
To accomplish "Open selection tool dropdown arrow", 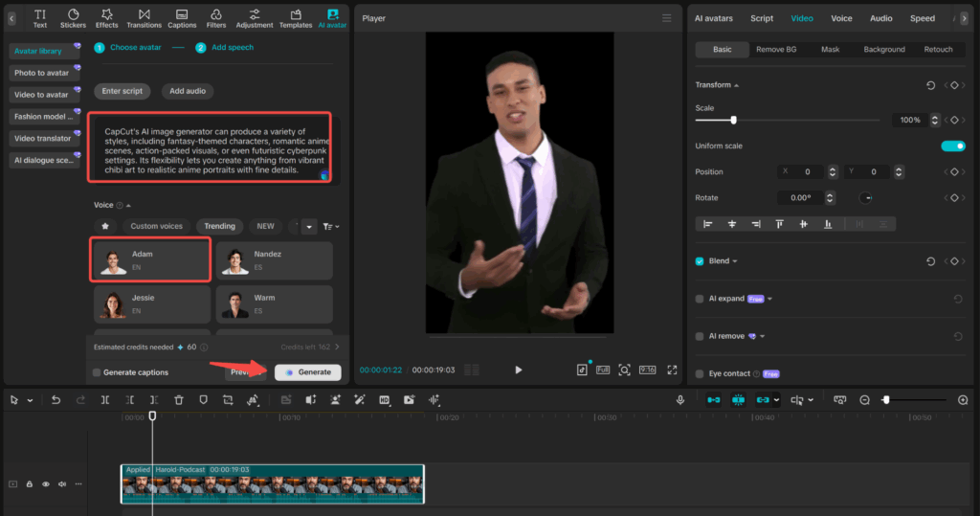I will (x=30, y=400).
